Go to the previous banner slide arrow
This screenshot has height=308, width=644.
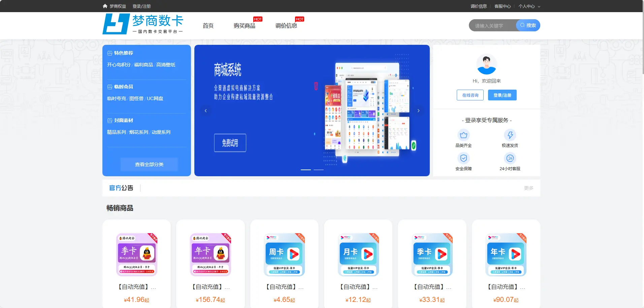[206, 111]
